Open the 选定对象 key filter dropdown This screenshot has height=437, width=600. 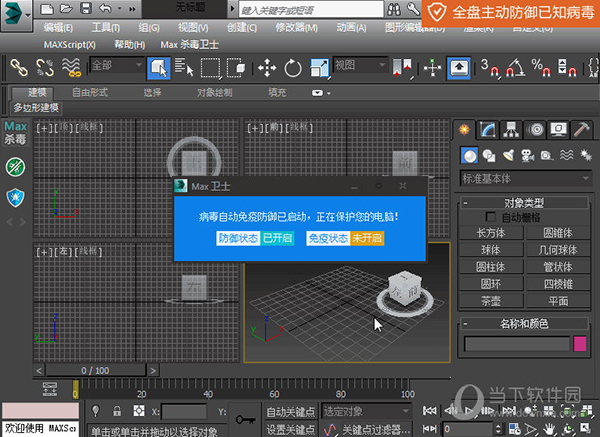367,411
